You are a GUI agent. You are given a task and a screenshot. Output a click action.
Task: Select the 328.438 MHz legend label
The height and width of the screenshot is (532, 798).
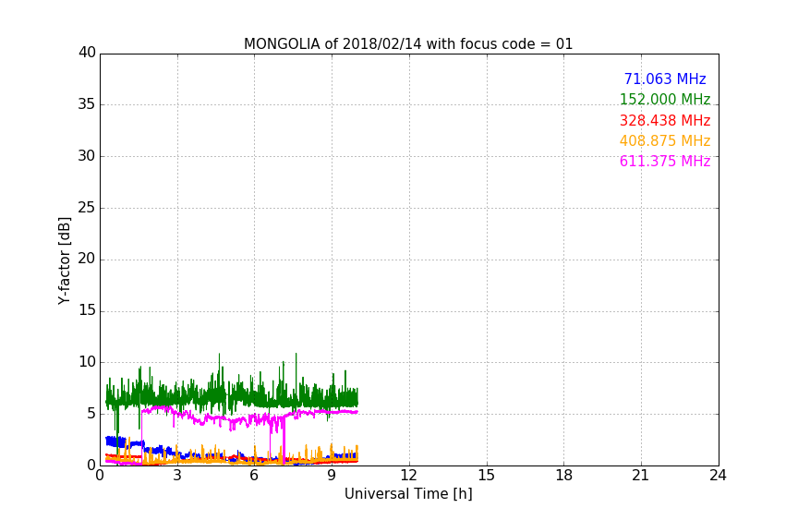[665, 120]
